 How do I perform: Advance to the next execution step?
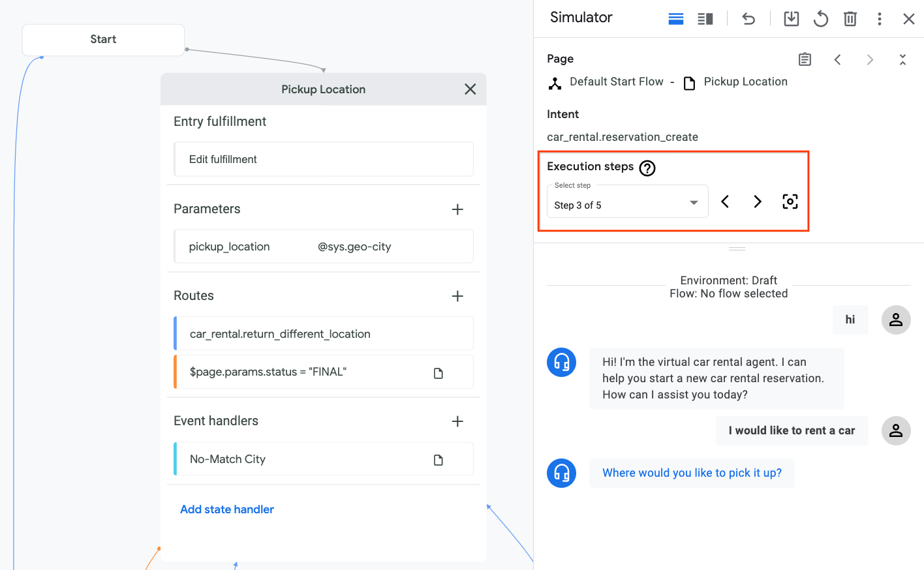click(757, 202)
